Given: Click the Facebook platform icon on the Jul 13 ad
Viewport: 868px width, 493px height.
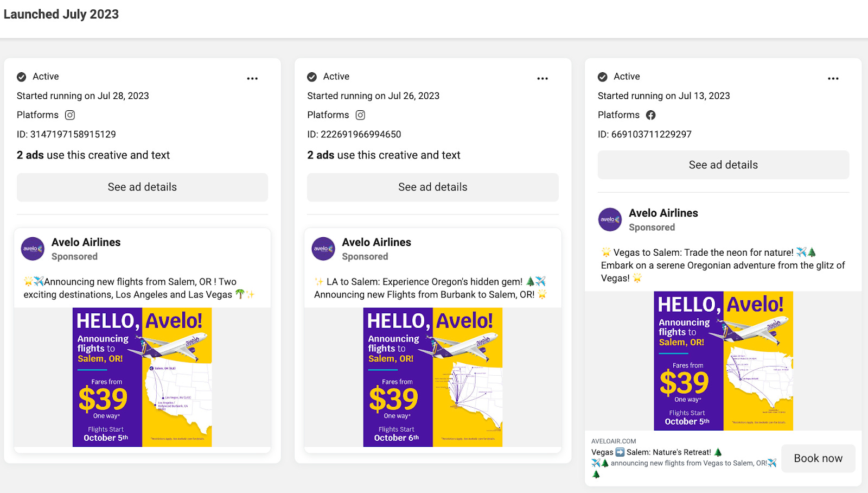Looking at the screenshot, I should tap(650, 115).
